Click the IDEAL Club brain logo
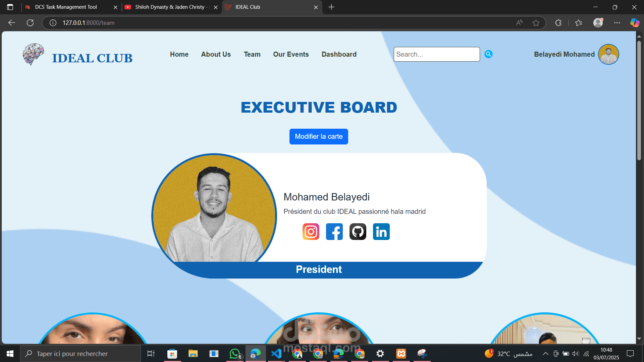 click(33, 54)
